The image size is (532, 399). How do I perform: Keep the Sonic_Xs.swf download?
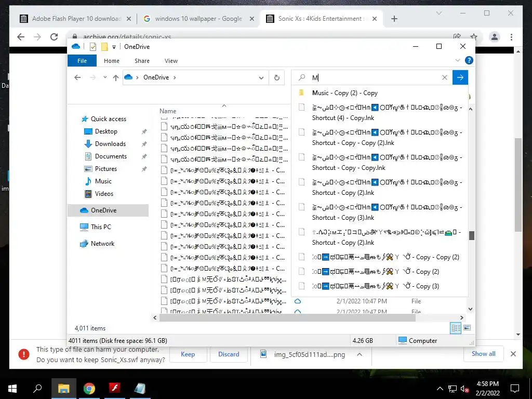(188, 354)
